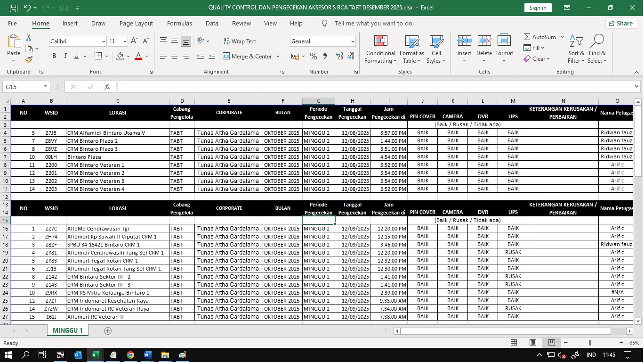Add a new sheet with plus icon
644x362 pixels.
tap(108, 331)
